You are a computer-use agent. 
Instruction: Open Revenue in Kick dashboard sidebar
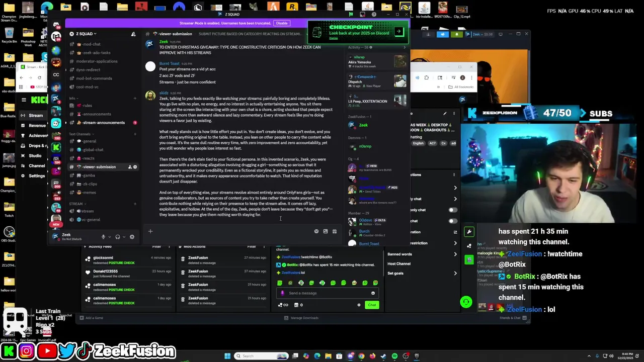33,126
